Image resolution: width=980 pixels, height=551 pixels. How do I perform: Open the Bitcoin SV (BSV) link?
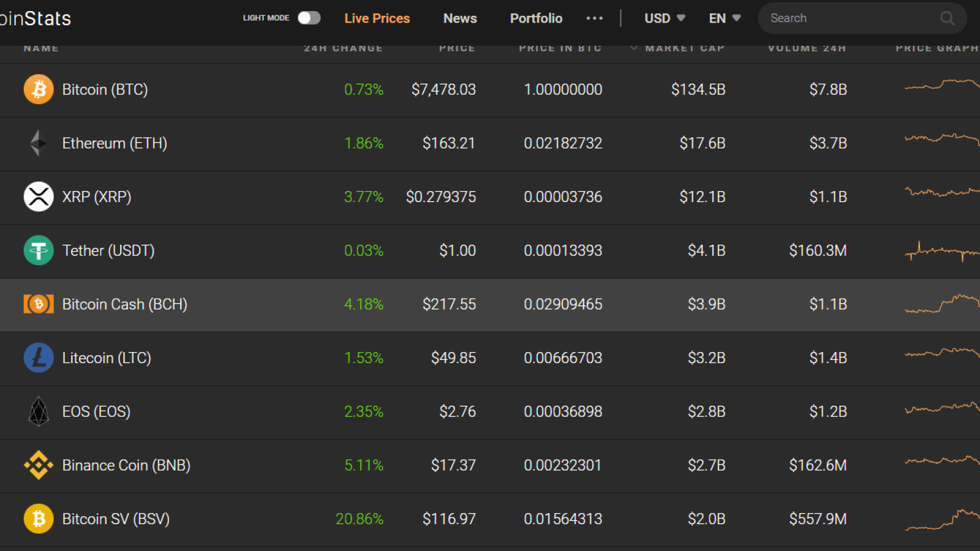pos(116,519)
